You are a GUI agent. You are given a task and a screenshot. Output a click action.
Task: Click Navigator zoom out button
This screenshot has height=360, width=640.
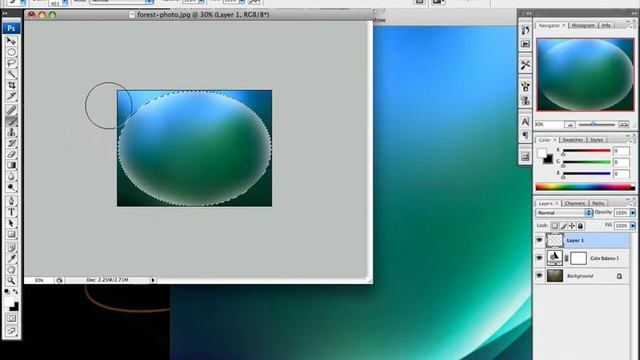coord(570,124)
